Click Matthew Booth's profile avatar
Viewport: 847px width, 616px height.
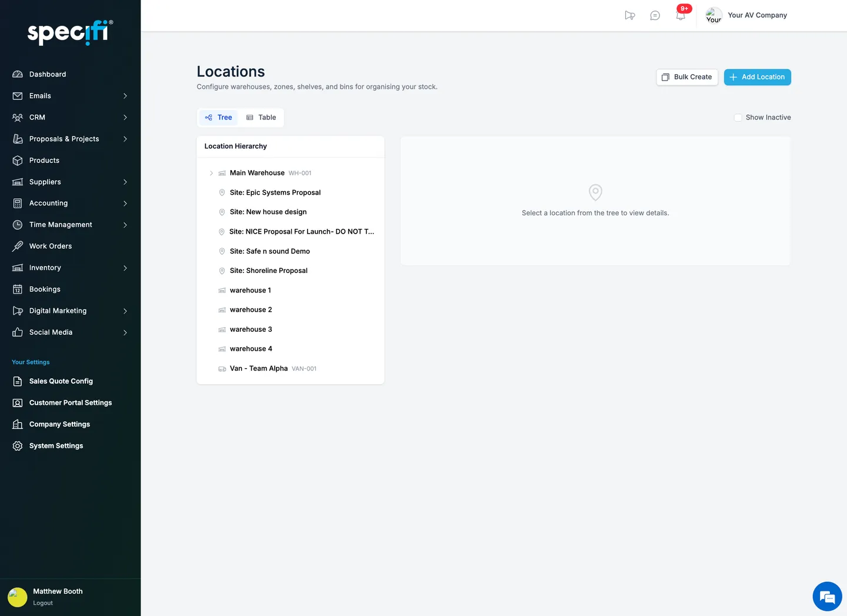[x=18, y=597]
